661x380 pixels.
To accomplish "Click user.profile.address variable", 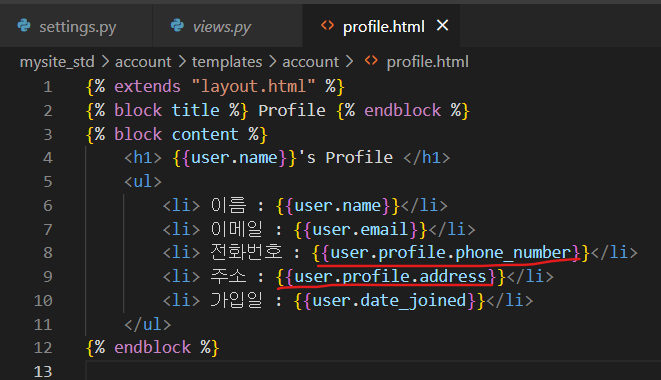I will [x=390, y=277].
